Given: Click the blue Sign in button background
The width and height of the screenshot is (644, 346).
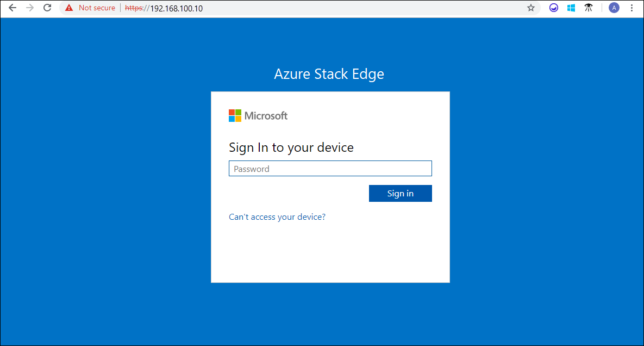Looking at the screenshot, I should [x=401, y=193].
